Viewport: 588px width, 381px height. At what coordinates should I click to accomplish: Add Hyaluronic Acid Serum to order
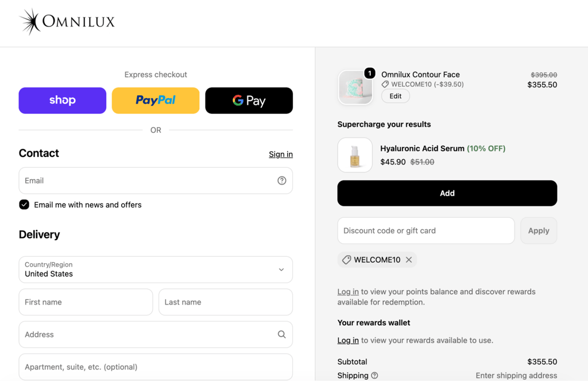(447, 193)
